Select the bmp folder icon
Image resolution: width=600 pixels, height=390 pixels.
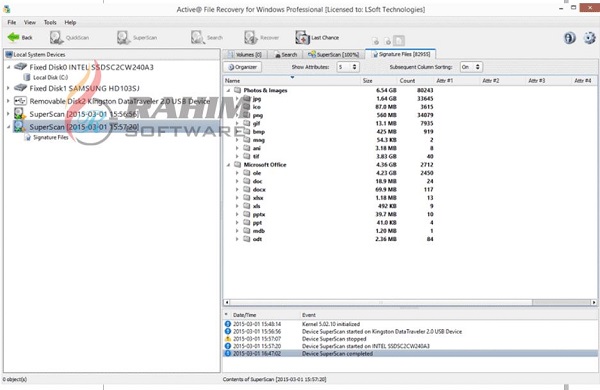[x=247, y=132]
